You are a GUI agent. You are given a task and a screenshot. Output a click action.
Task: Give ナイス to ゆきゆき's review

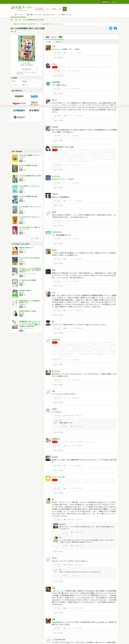(57, 136)
